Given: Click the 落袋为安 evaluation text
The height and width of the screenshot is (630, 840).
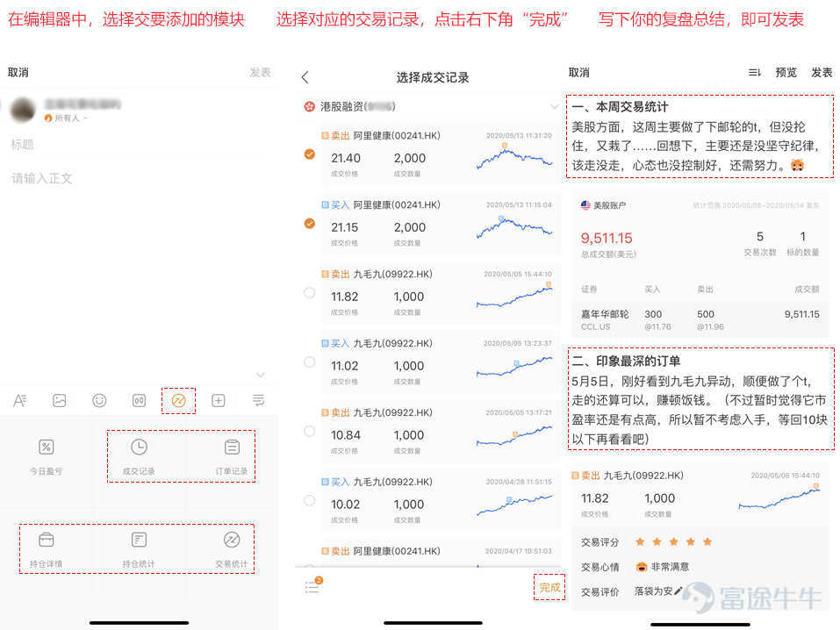Looking at the screenshot, I should [x=653, y=591].
